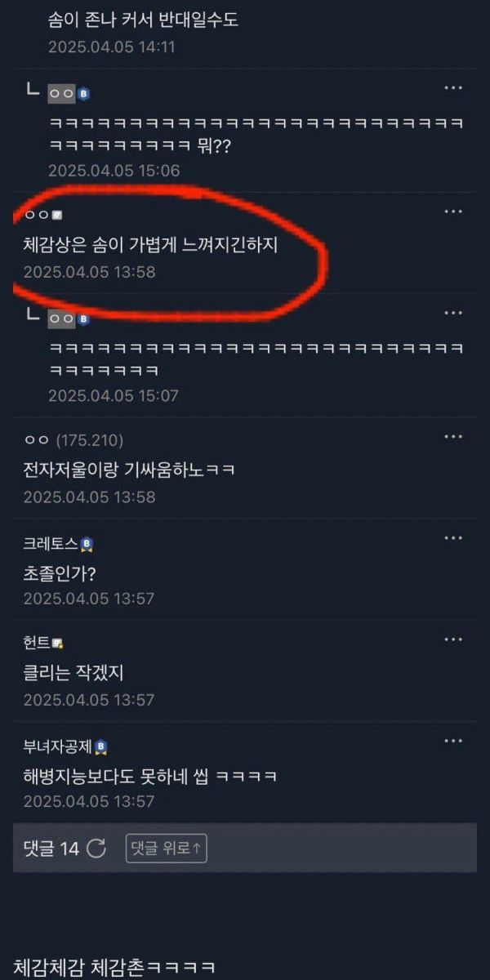Open three-dot menu on the circled comment
Image resolution: width=490 pixels, height=980 pixels.
click(x=453, y=212)
